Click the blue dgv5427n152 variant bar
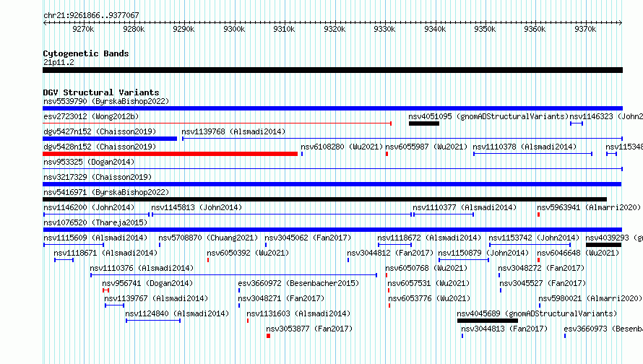Image resolution: width=643 pixels, height=364 pixels. point(110,139)
